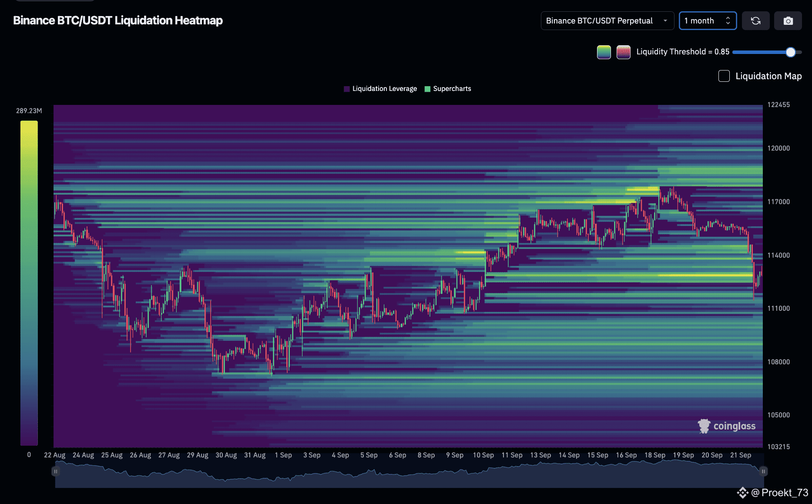Select the red-purple heatmap color scheme swatch

[x=624, y=52]
